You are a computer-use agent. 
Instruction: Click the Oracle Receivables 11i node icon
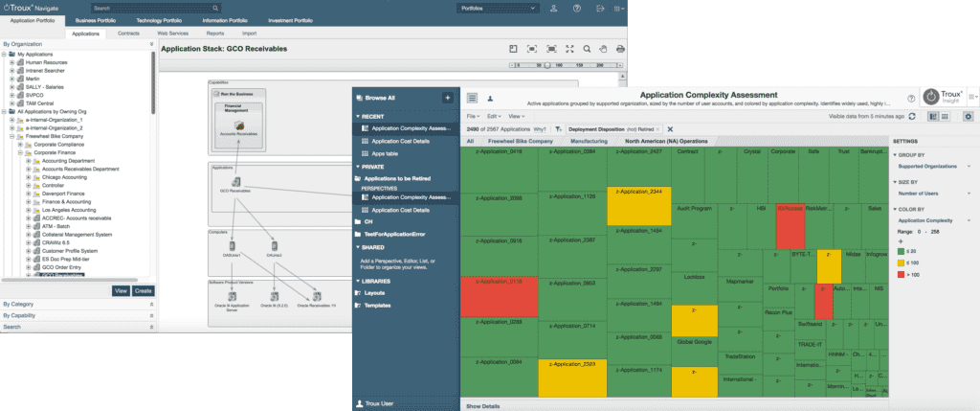point(316,296)
